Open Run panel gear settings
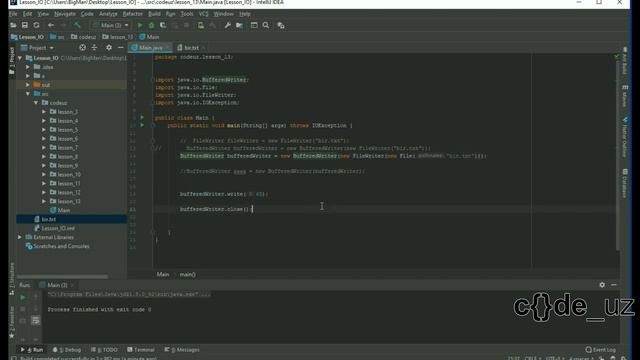 pos(602,285)
